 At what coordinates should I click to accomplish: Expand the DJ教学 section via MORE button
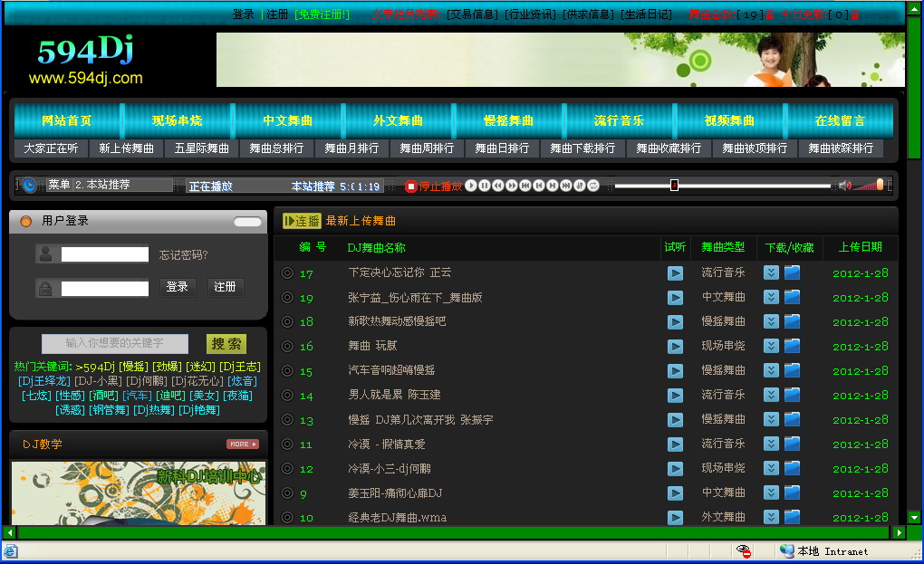coord(243,444)
